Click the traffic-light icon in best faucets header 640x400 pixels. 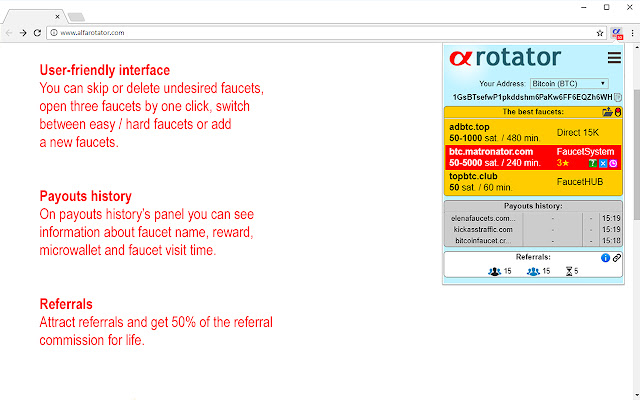coord(618,112)
